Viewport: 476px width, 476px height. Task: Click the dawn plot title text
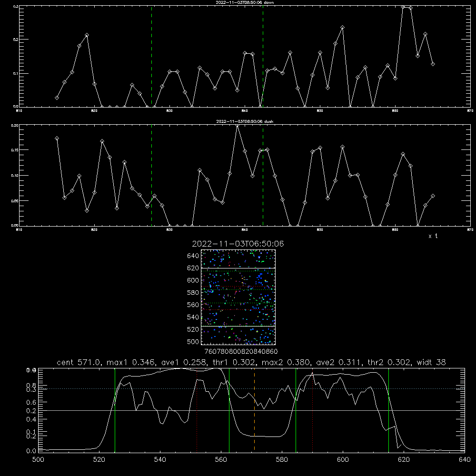pos(245,2)
